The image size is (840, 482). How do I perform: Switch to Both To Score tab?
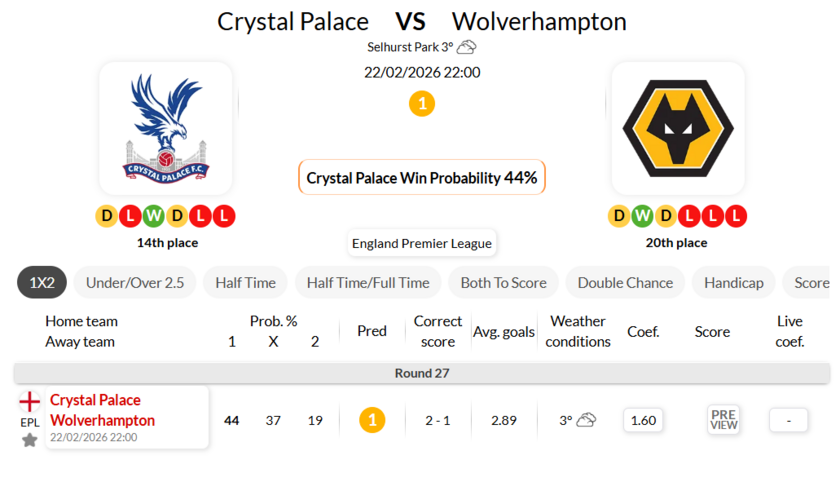[x=503, y=283]
